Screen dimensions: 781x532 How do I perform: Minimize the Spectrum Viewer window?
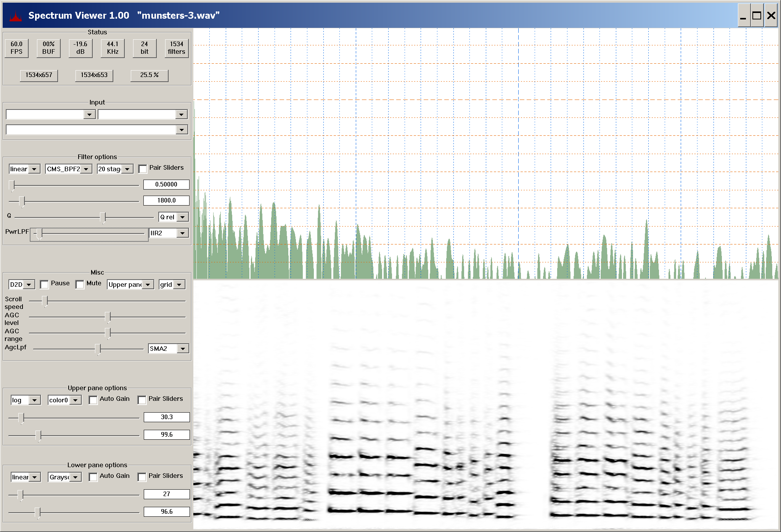[x=743, y=15]
